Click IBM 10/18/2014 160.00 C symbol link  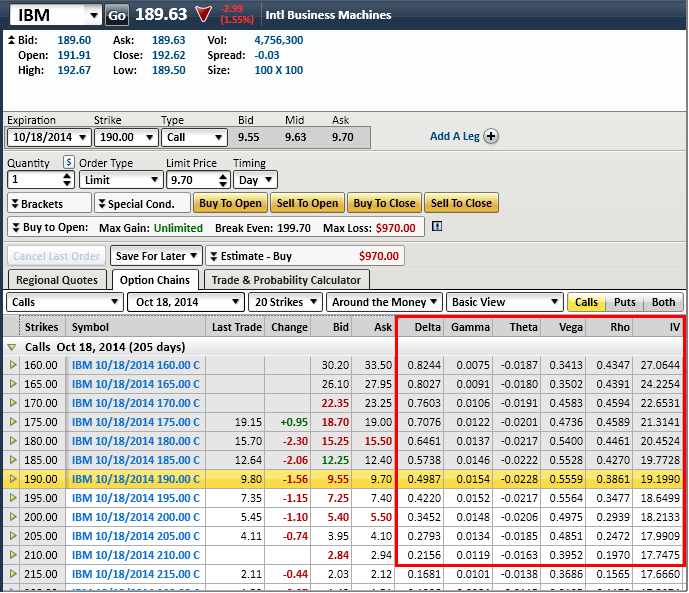pos(136,365)
